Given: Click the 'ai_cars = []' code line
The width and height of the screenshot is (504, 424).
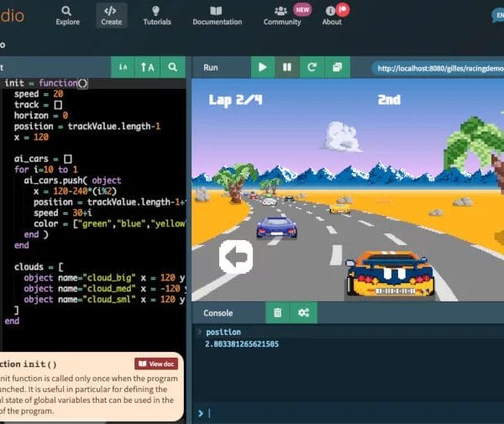Looking at the screenshot, I should click(43, 159).
